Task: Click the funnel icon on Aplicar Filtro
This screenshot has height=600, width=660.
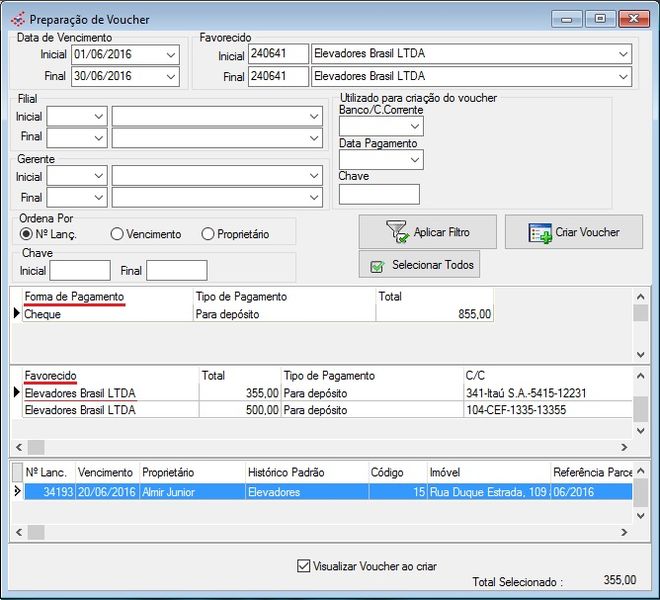Action: [397, 232]
